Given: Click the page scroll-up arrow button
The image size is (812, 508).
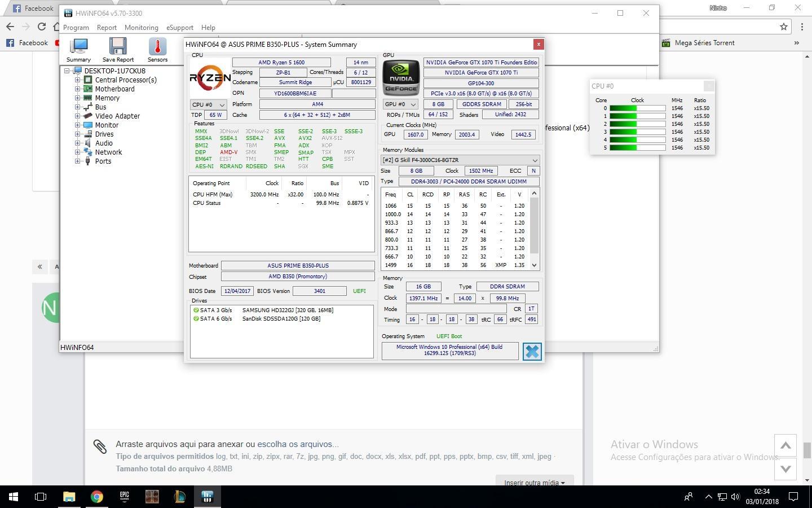Looking at the screenshot, I should (785, 446).
